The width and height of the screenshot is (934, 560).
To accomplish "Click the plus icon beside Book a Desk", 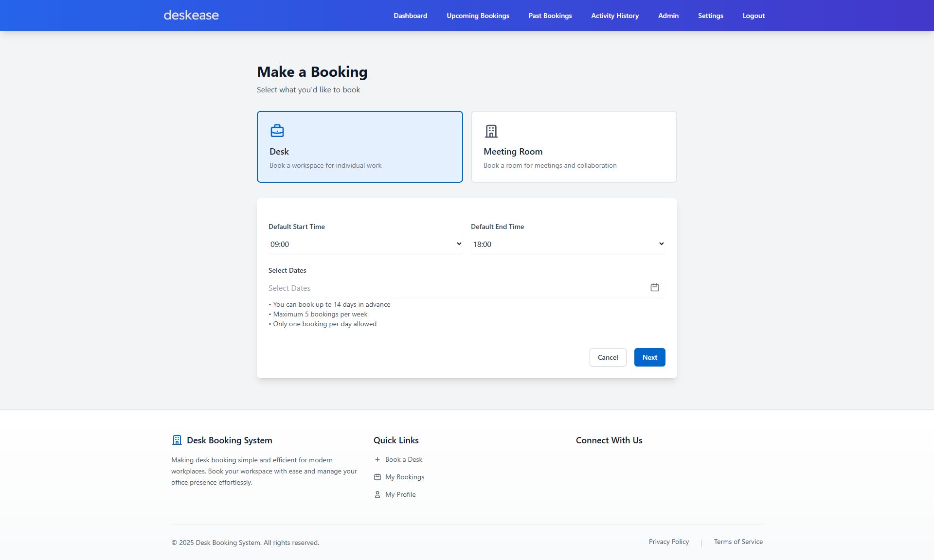I will coord(377,459).
